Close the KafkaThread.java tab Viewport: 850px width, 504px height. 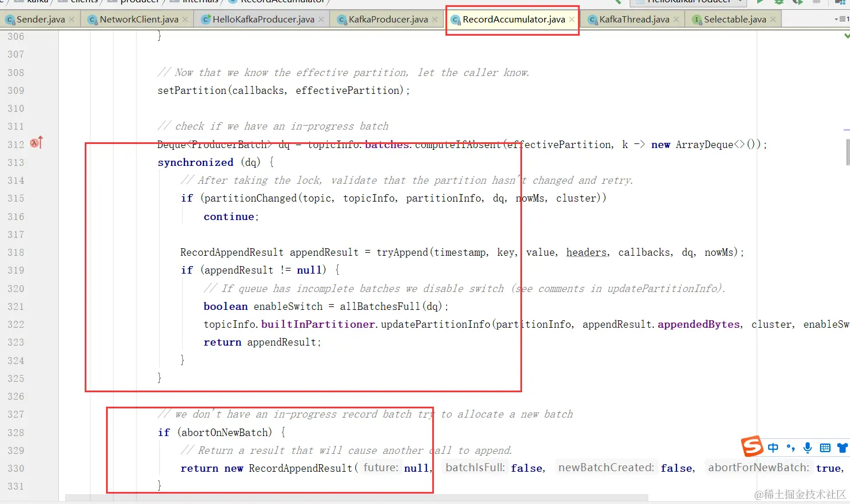[x=677, y=20]
